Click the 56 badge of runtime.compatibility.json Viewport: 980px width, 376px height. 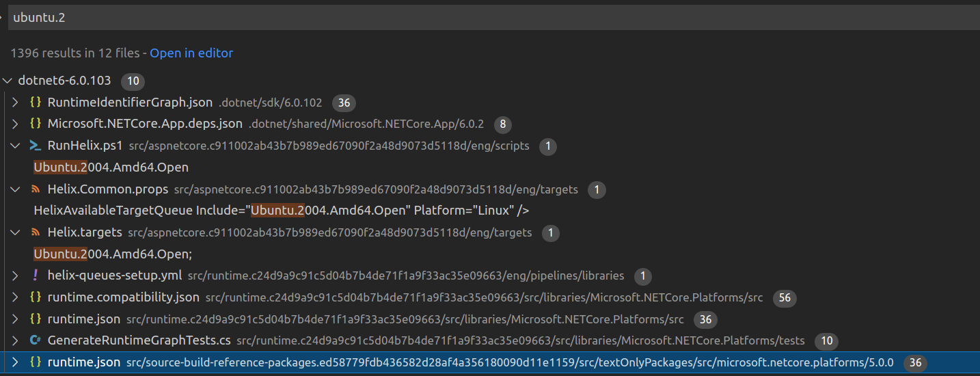pos(785,298)
